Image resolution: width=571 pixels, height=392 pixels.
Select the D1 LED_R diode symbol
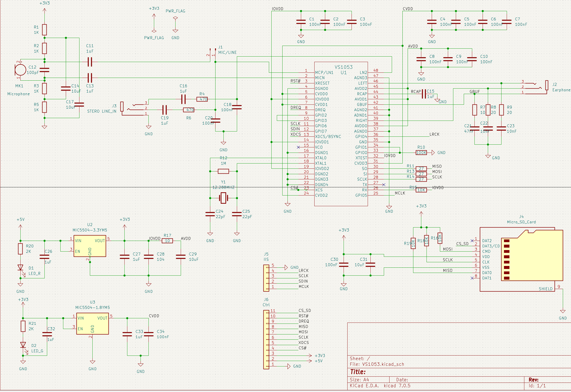(21, 268)
